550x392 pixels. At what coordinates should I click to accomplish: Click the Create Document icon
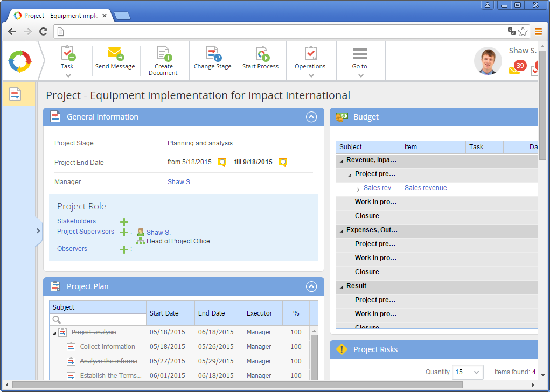164,53
